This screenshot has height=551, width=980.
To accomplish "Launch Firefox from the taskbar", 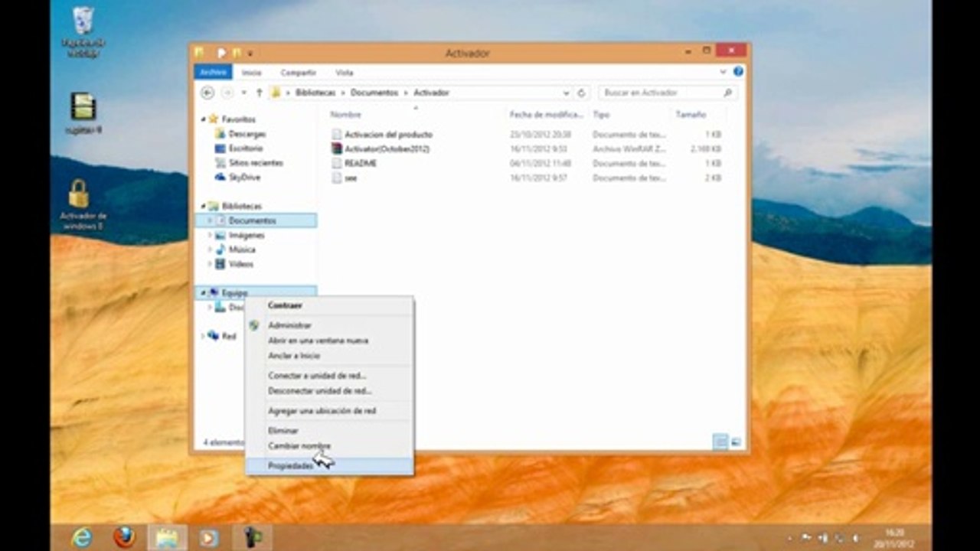I will (124, 537).
